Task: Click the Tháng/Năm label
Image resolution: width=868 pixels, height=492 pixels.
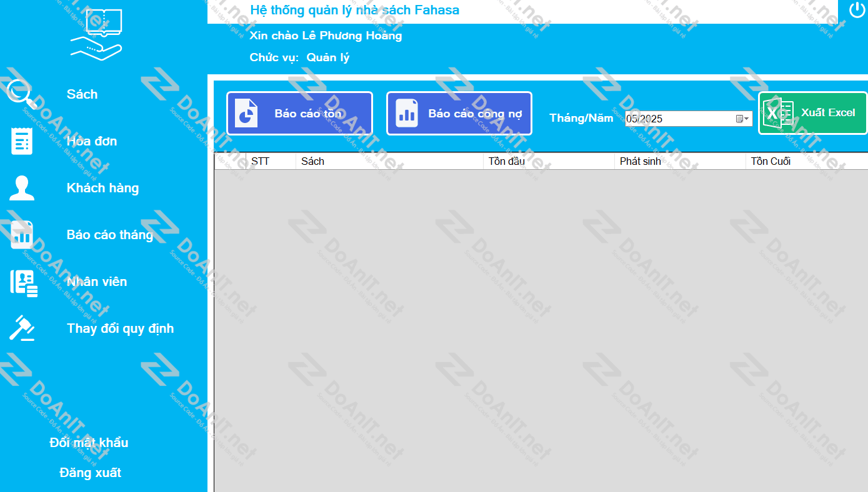Action: point(581,118)
